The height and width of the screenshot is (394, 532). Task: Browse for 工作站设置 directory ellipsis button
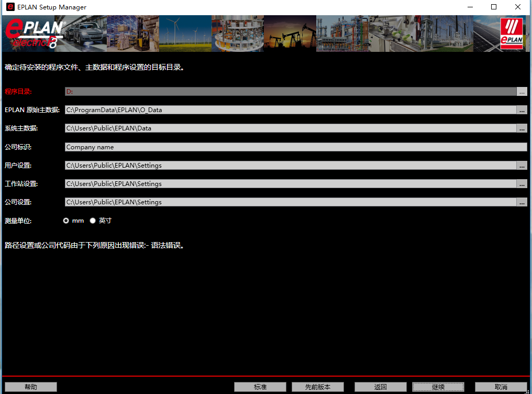pos(522,183)
